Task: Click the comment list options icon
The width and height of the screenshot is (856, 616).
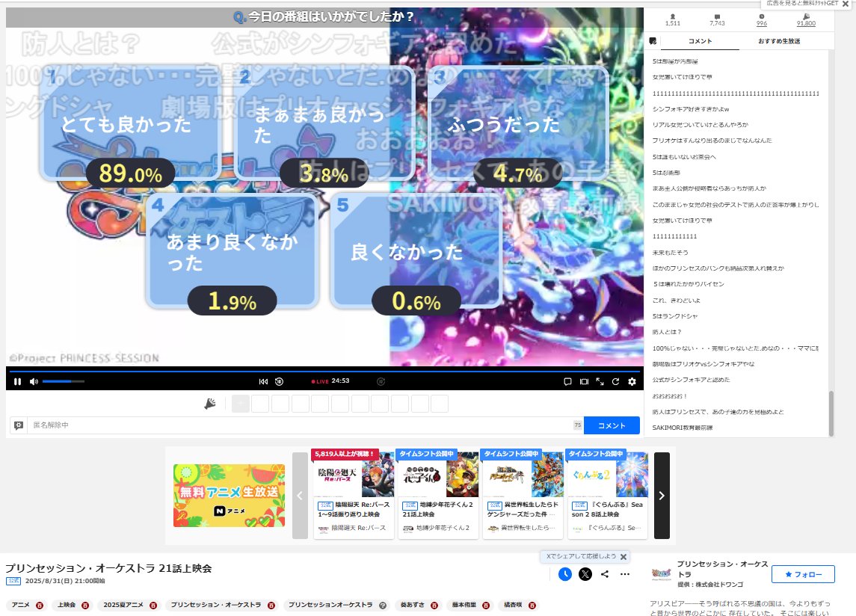Action: point(653,41)
